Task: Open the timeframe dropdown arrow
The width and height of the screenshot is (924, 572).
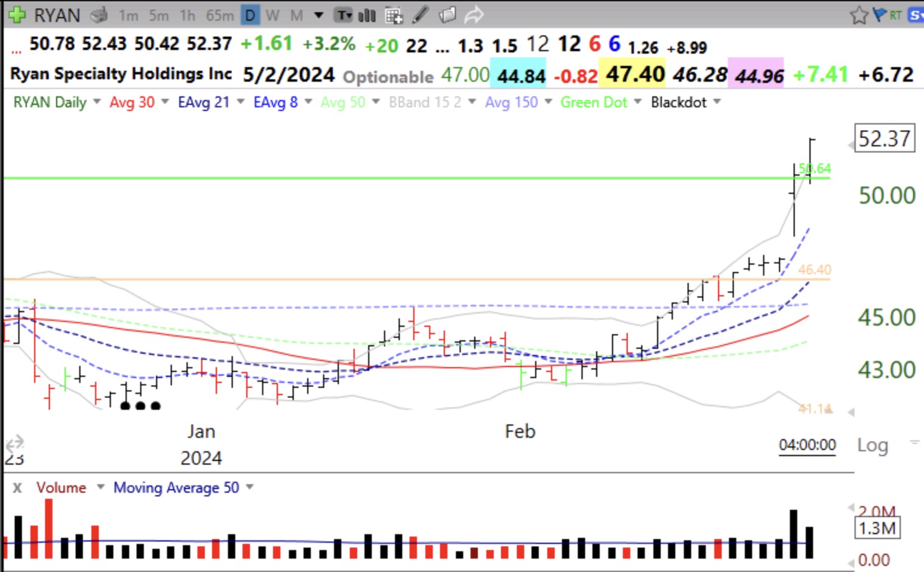Action: [x=318, y=15]
